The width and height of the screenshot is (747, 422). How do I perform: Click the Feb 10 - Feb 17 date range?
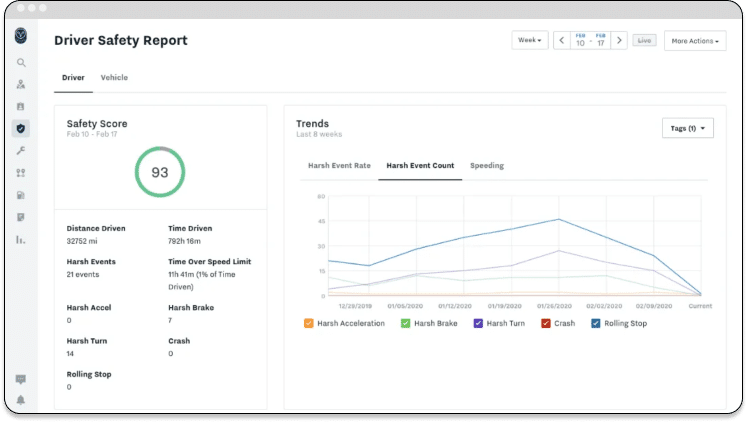coord(590,40)
